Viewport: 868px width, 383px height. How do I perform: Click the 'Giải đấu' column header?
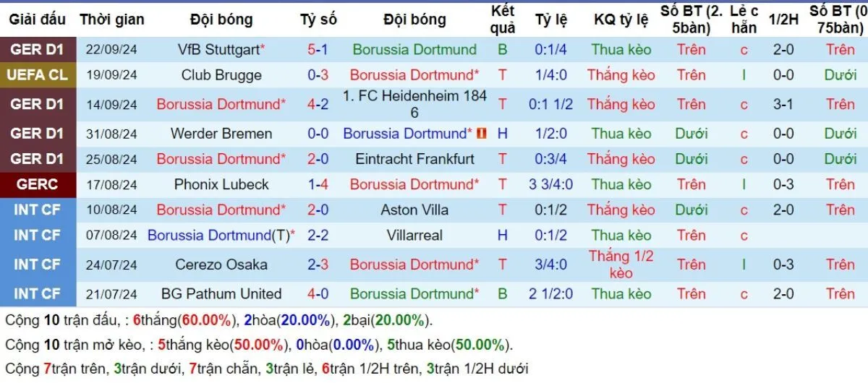[38, 20]
